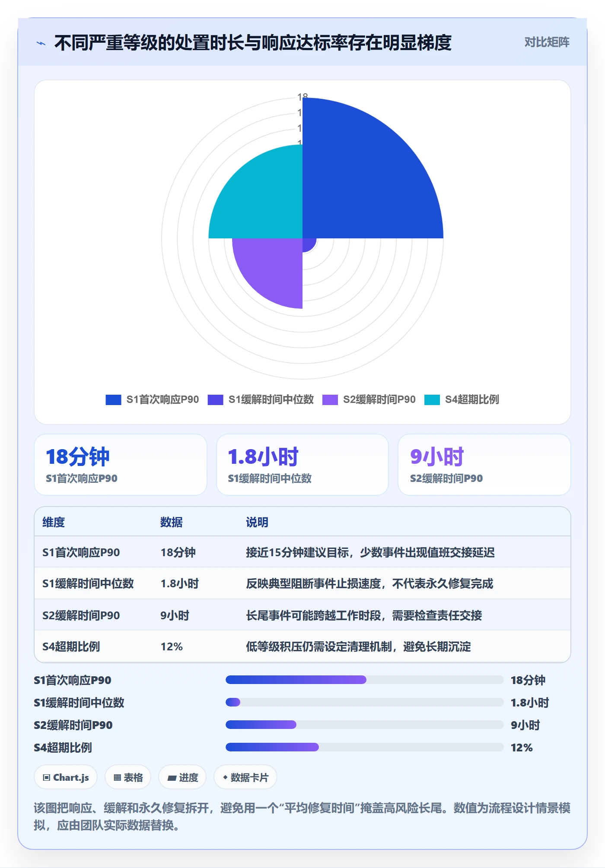Click the S4超期比例 table row name

(x=71, y=646)
